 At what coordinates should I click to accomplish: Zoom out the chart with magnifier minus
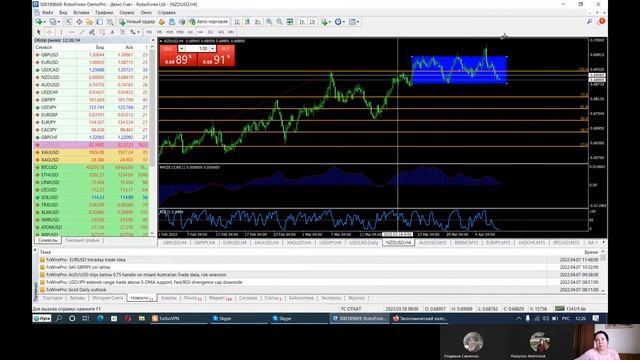pyautogui.click(x=280, y=22)
